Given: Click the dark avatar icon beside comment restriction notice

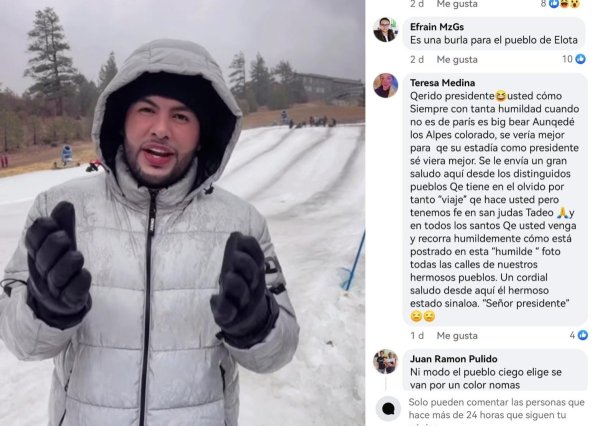Looking at the screenshot, I should pos(388,409).
